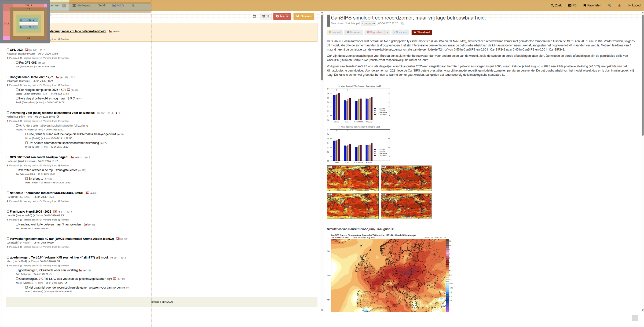
Task: Open the settings gears icon in the top bar
Action: 609,5
